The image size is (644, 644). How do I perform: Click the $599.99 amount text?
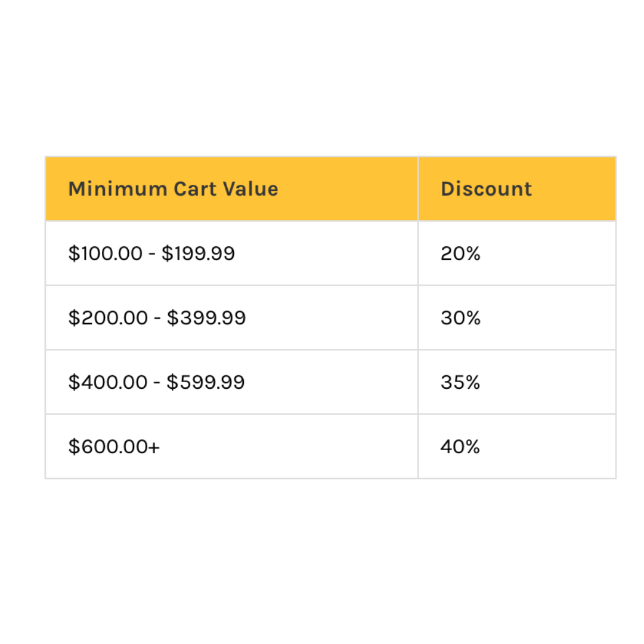(205, 382)
